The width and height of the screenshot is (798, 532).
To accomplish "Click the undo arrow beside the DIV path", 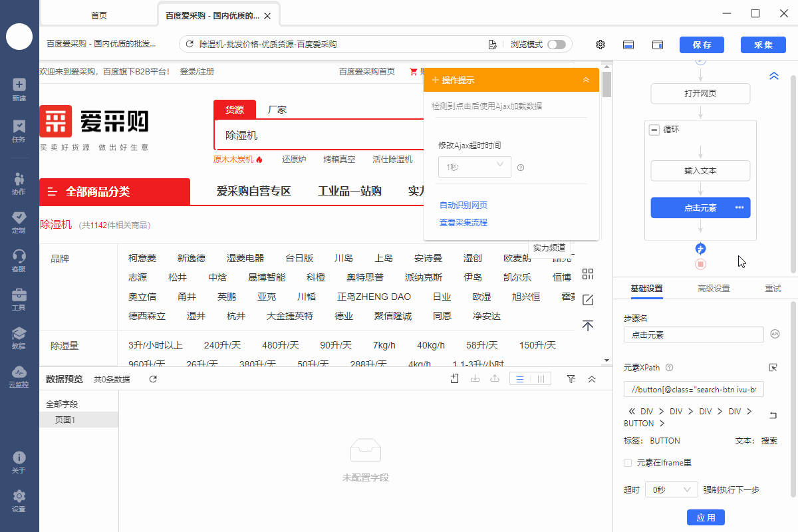I will [773, 416].
